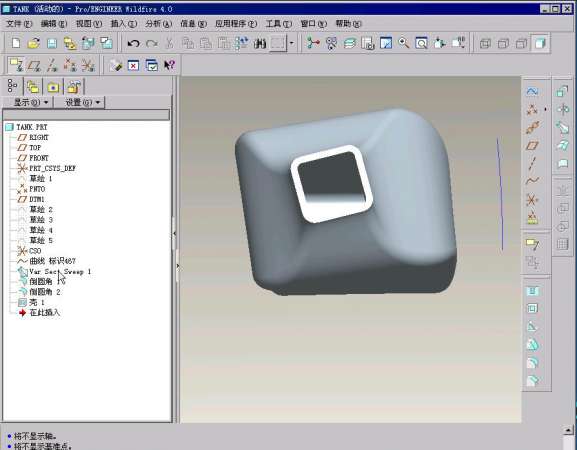Select the Coordinate System tool in right toolbar
Viewport: 577px width, 450px height.
pos(532,200)
